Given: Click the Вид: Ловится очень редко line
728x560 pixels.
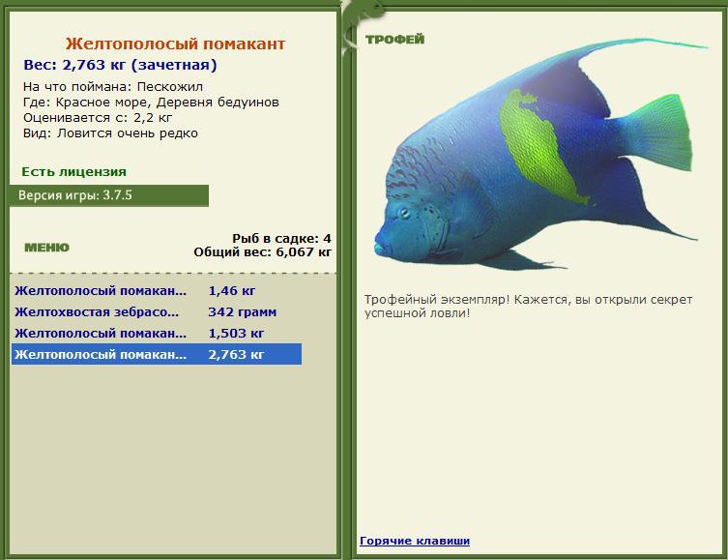Looking at the screenshot, I should point(110,133).
